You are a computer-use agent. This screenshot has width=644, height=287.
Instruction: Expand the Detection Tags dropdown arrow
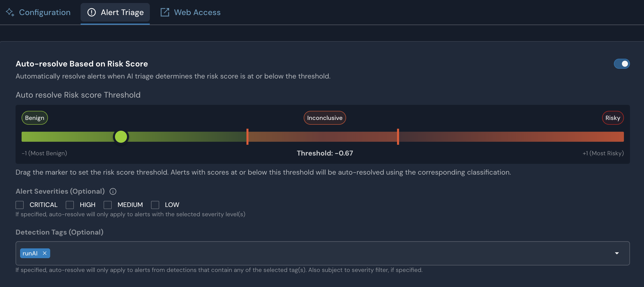point(617,253)
